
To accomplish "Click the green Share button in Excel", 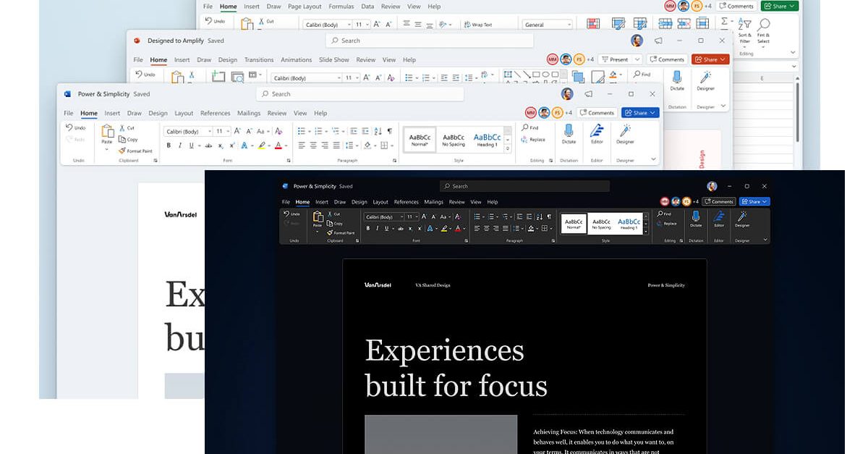I will click(780, 6).
